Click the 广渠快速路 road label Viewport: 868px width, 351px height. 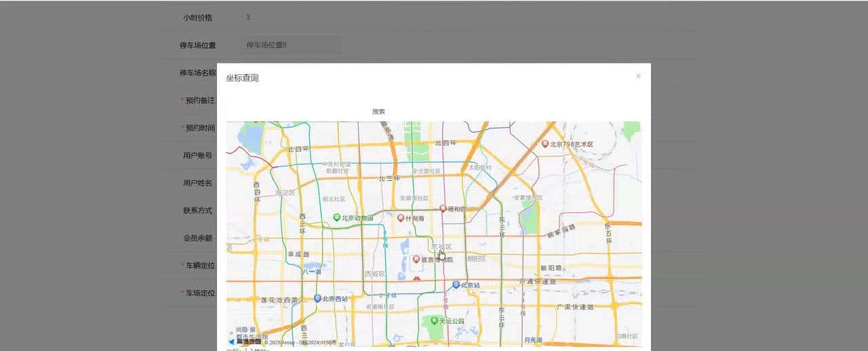pos(575,307)
